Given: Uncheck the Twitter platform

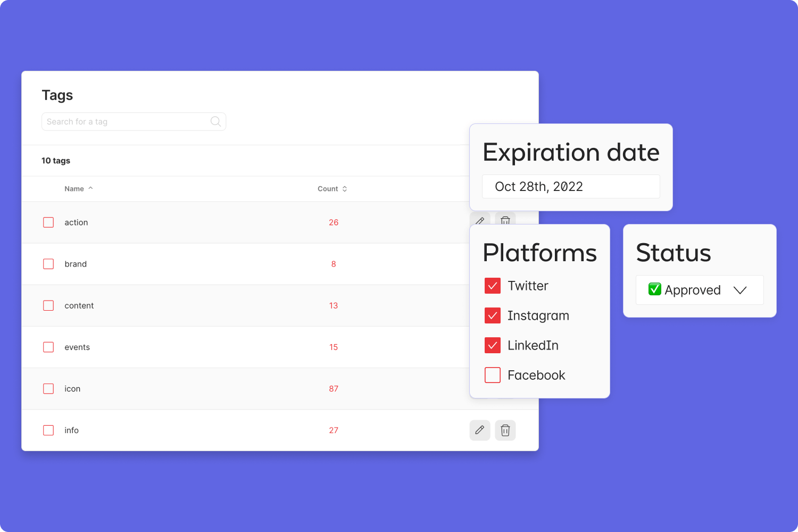Looking at the screenshot, I should click(x=493, y=286).
